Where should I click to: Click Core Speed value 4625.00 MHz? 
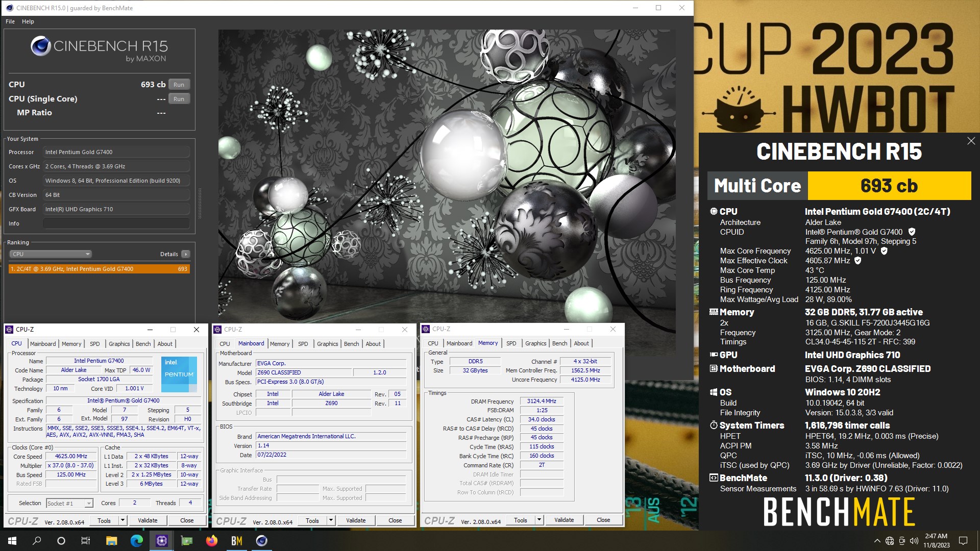pyautogui.click(x=71, y=457)
